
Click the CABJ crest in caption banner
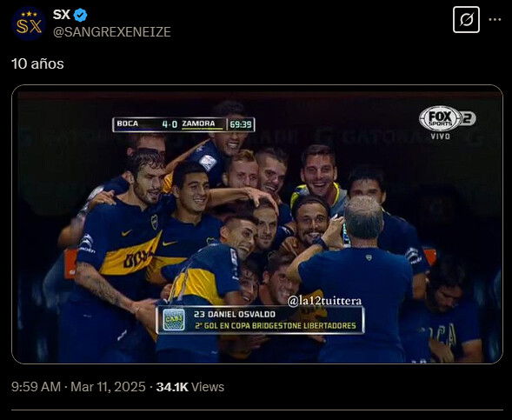point(174,320)
